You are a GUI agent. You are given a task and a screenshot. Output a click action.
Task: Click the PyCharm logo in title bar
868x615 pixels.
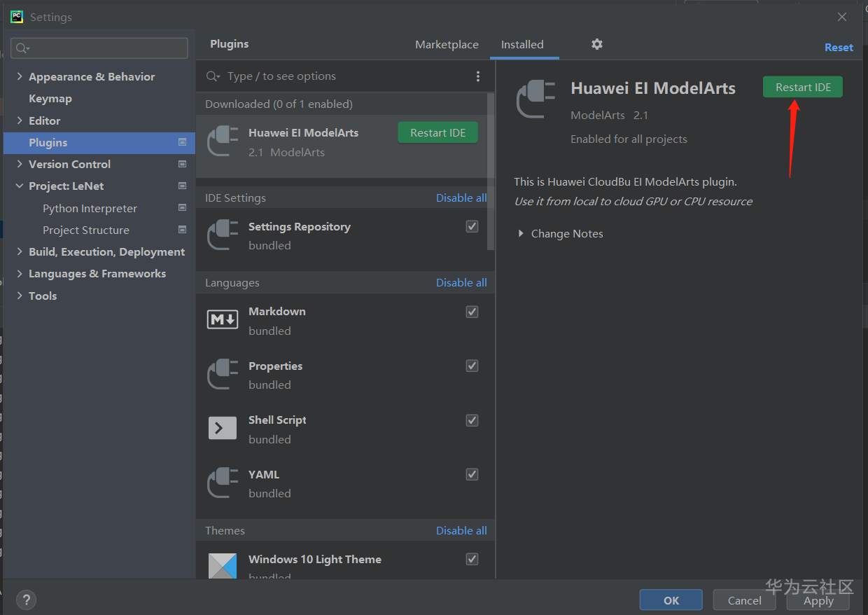coord(17,17)
